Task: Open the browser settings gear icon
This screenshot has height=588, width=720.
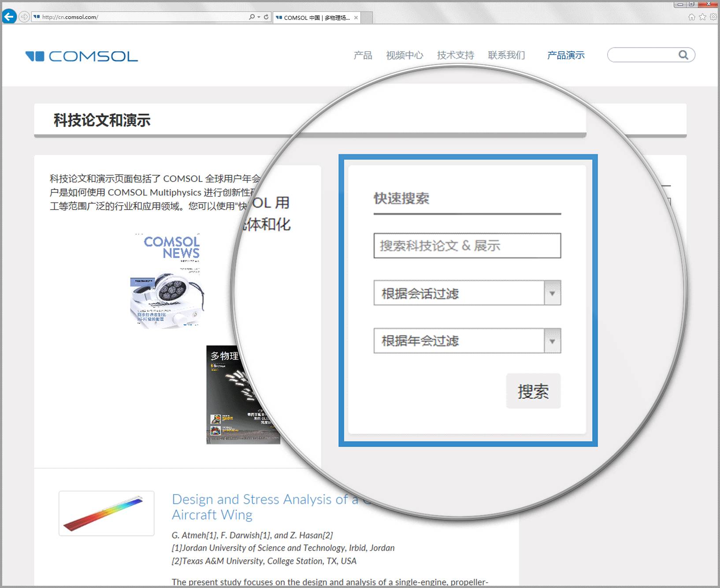Action: point(713,17)
